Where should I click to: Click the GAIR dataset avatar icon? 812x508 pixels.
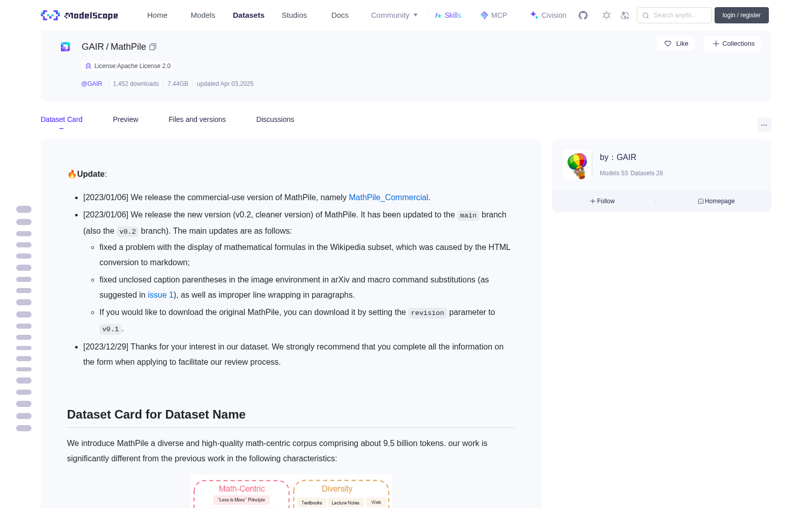click(x=65, y=47)
